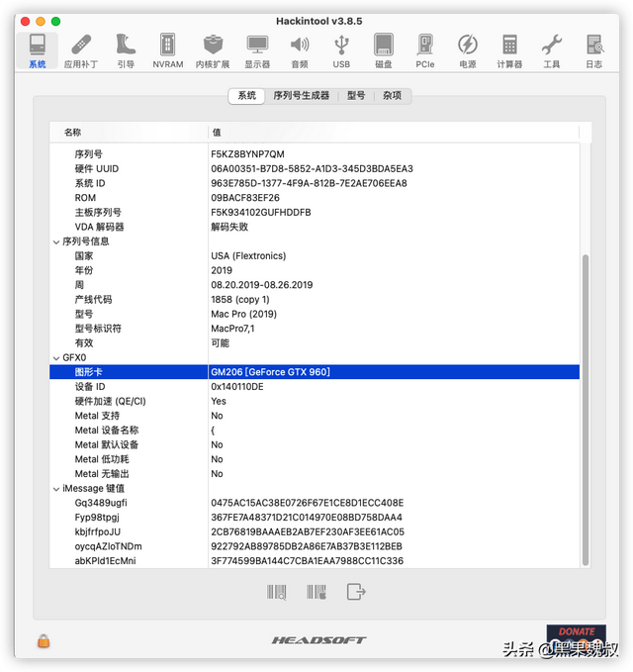Open the PCIe section
The image size is (633, 672).
tap(425, 50)
